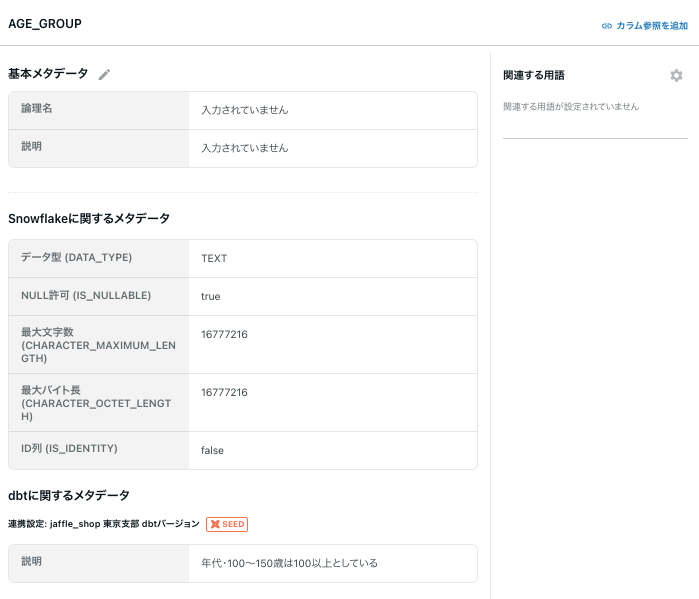Click the IS_IDENTITY value false
The height and width of the screenshot is (599, 699).
(x=212, y=451)
